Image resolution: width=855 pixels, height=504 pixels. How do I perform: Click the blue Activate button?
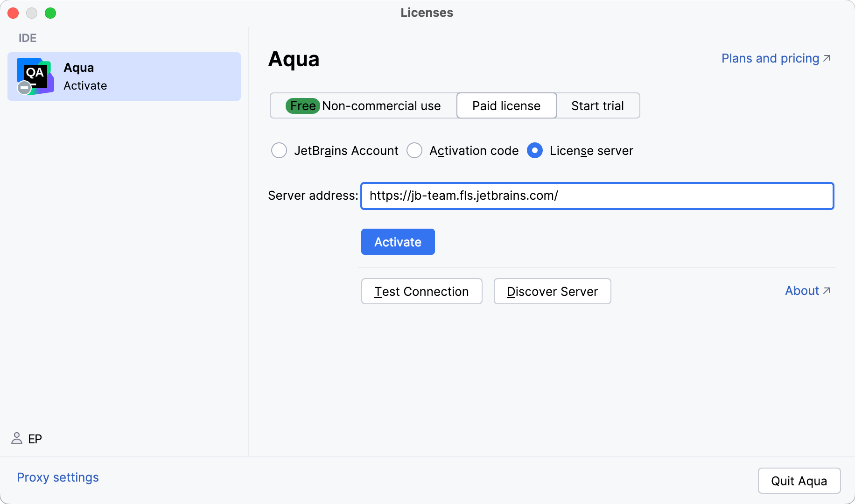pyautogui.click(x=398, y=242)
